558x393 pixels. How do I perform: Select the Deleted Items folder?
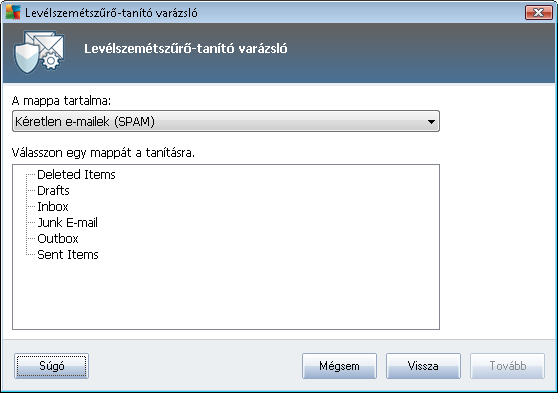click(x=76, y=174)
